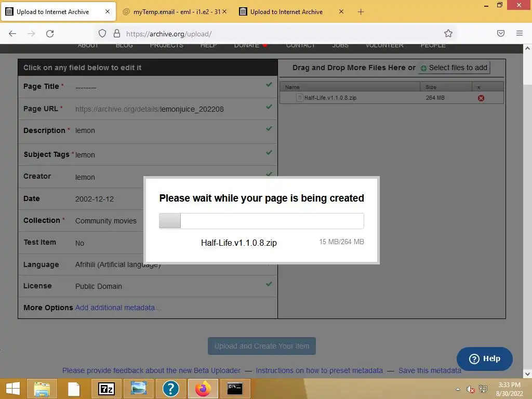Open the Firefox shield tracking protection icon
532x399 pixels.
pos(102,33)
